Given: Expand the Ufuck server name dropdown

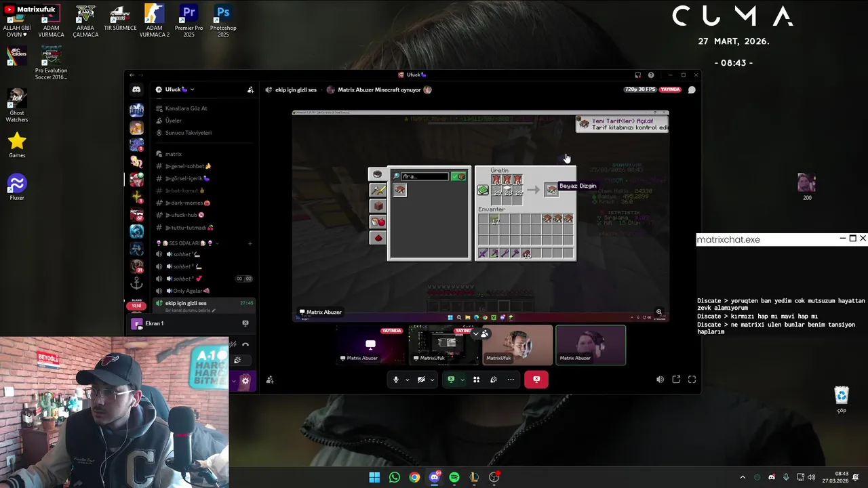Looking at the screenshot, I should pos(193,89).
